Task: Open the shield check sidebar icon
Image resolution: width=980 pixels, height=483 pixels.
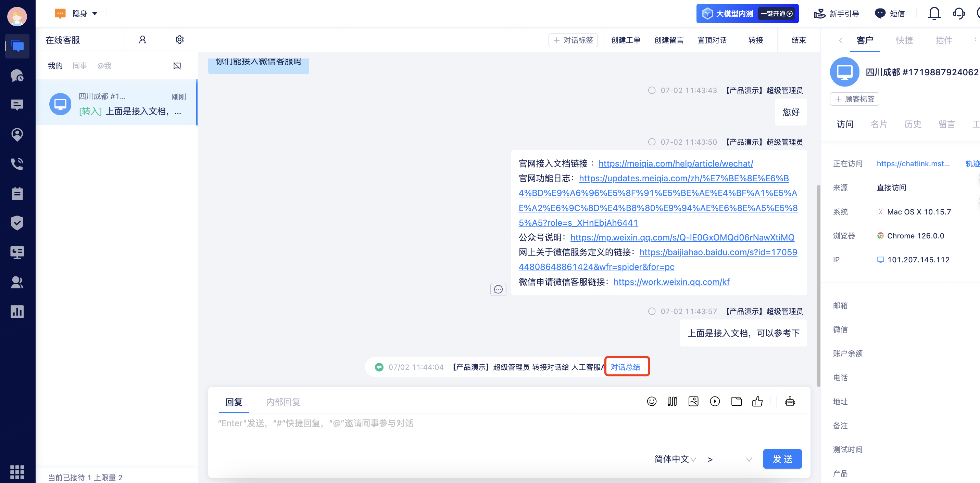Action: (17, 223)
